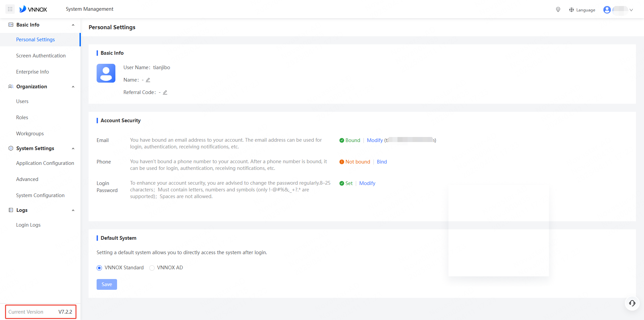Click the Current Version V7.2.2 text
This screenshot has height=320, width=644.
click(41, 312)
